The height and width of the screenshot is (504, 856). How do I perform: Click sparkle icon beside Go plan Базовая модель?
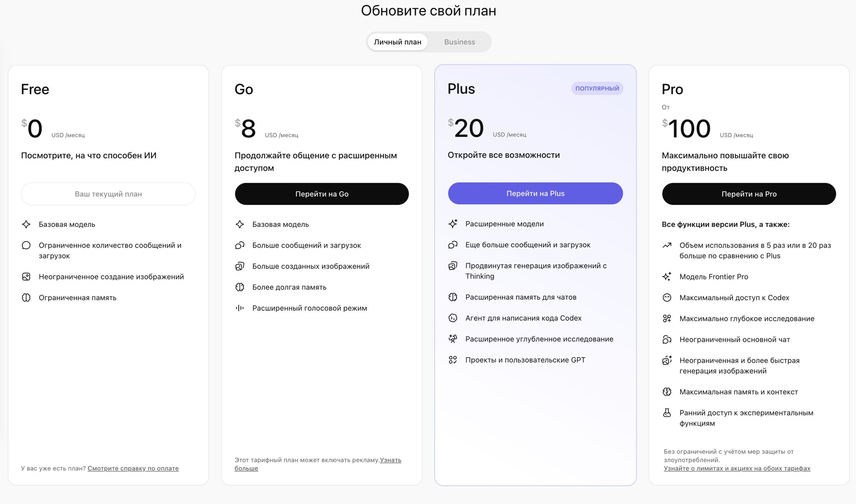[x=240, y=224]
